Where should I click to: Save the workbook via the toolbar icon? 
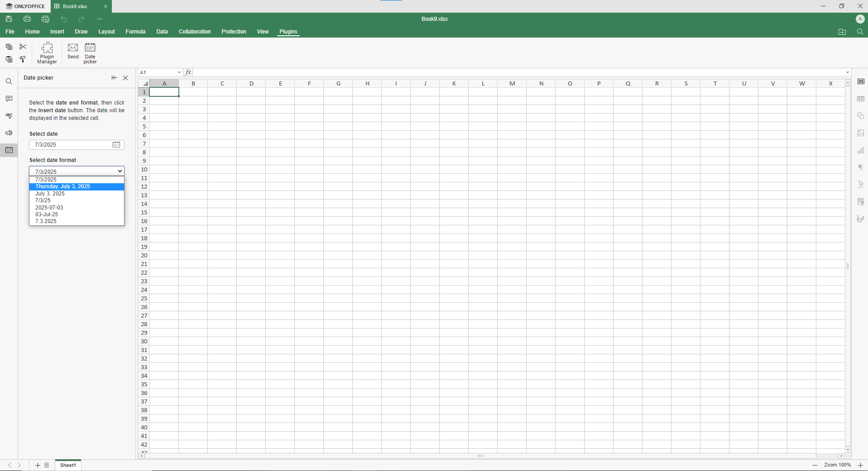click(x=9, y=19)
